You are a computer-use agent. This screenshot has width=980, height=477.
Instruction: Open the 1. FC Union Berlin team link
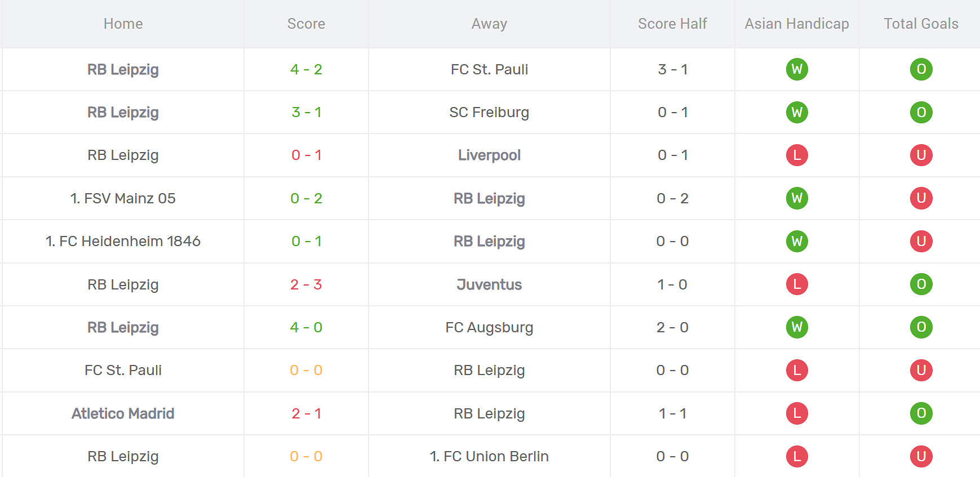point(489,456)
